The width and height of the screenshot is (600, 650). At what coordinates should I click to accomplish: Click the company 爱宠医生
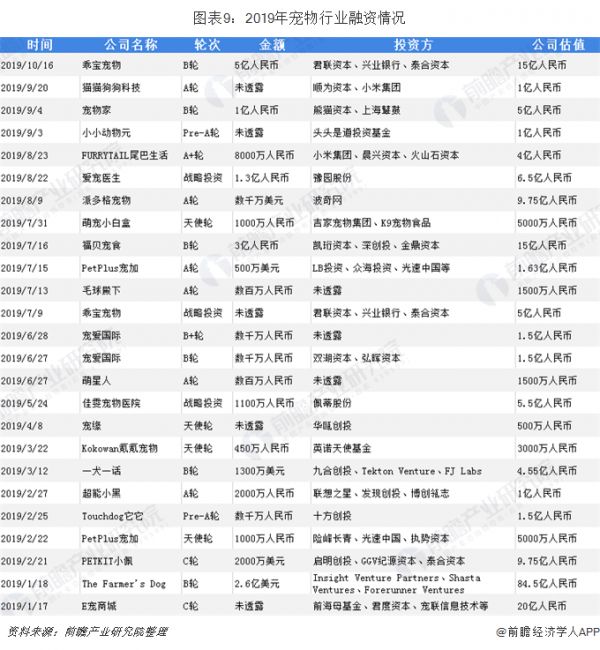(x=101, y=178)
